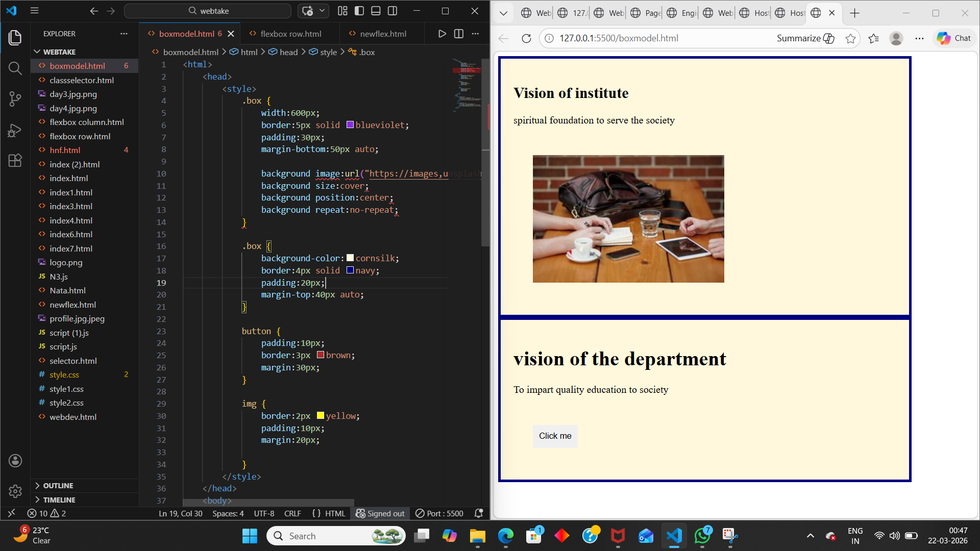Click "Signed out" in the status bar
The height and width of the screenshot is (551, 980).
(380, 513)
